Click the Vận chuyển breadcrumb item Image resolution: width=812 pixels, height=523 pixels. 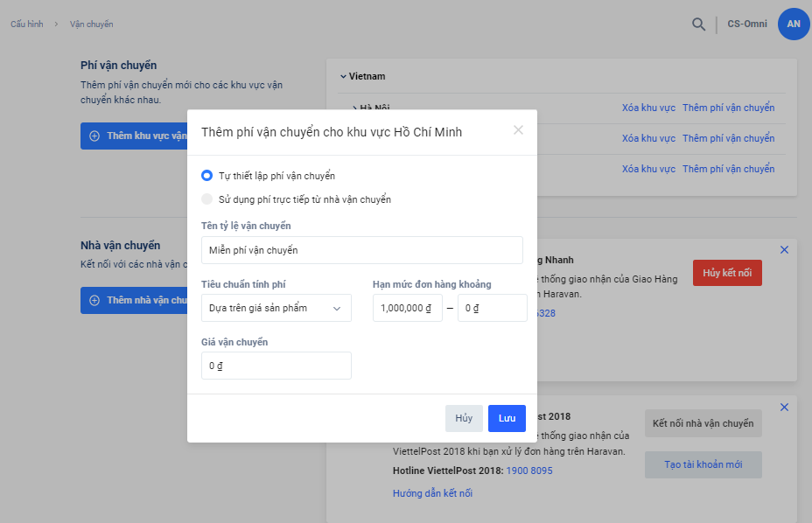pyautogui.click(x=92, y=24)
